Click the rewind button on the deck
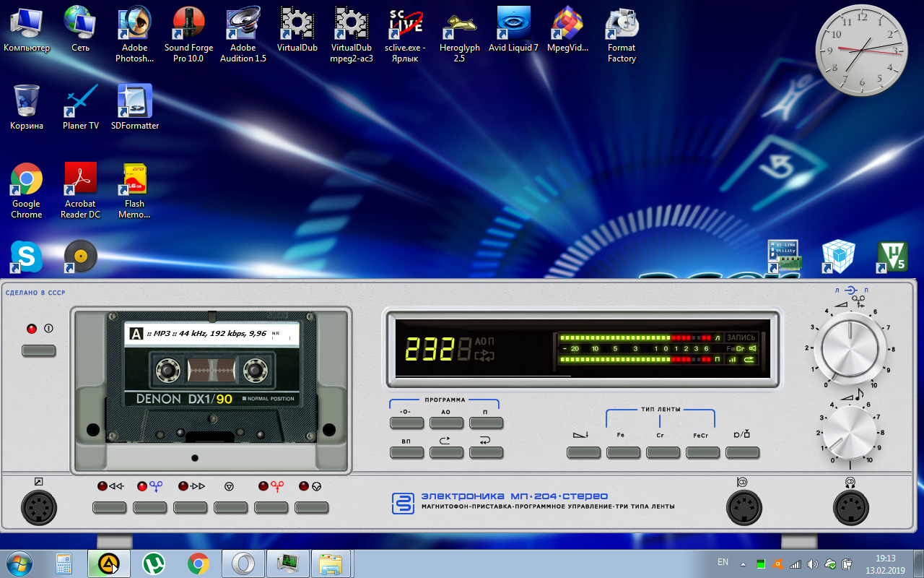 (110, 508)
